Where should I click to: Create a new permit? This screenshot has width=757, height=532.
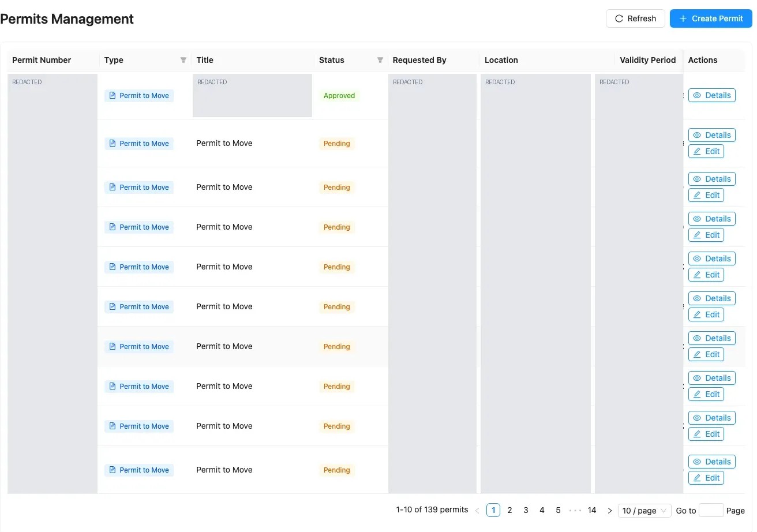tap(711, 18)
